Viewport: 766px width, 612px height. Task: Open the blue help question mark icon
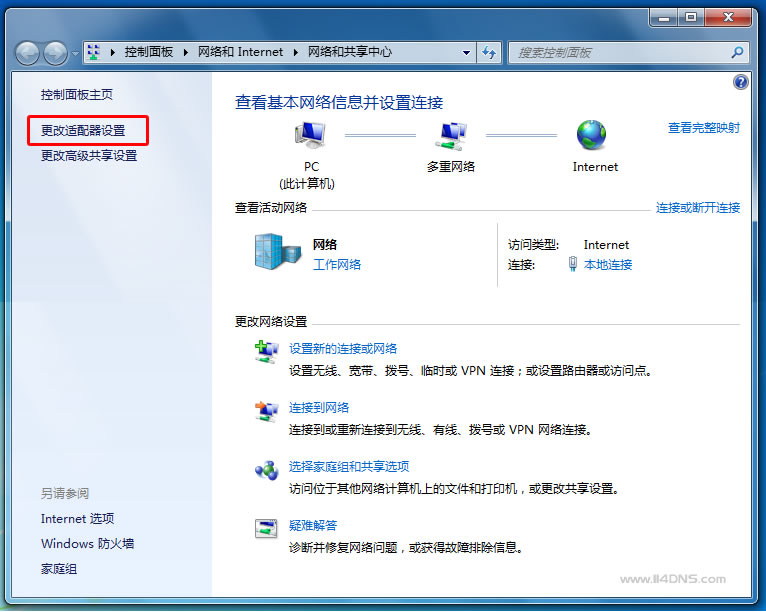[741, 82]
